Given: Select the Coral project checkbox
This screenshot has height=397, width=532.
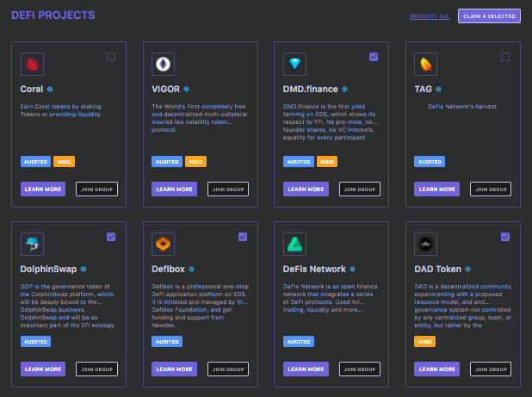Looking at the screenshot, I should (x=111, y=57).
